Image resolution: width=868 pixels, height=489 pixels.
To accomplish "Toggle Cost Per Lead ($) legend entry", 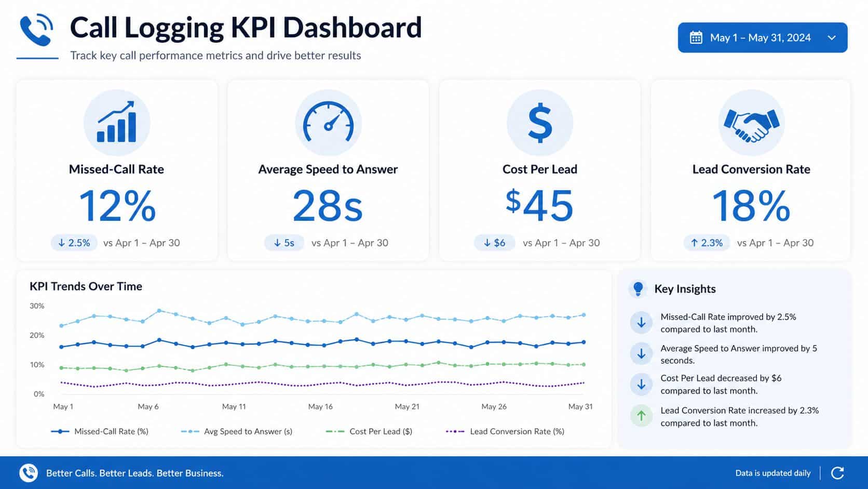I will point(369,431).
